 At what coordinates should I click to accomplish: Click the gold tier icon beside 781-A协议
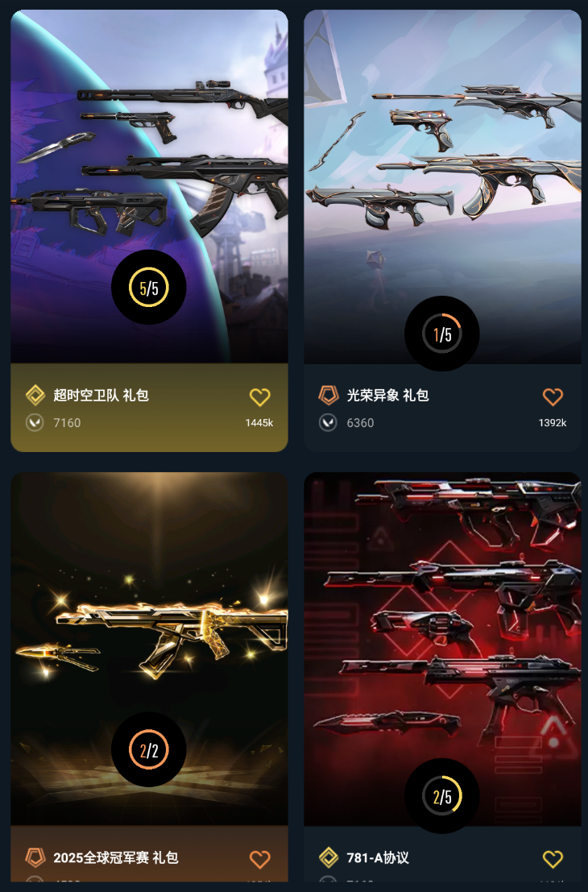click(x=329, y=857)
